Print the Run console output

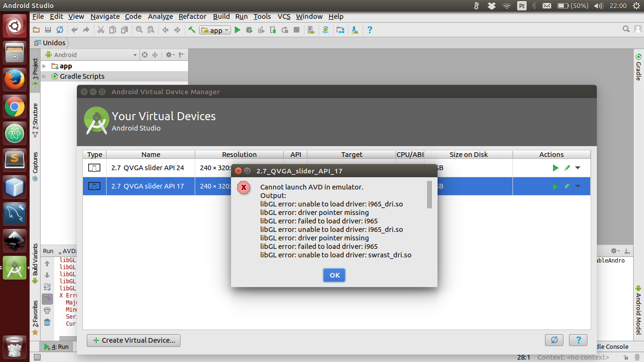pos(47,311)
